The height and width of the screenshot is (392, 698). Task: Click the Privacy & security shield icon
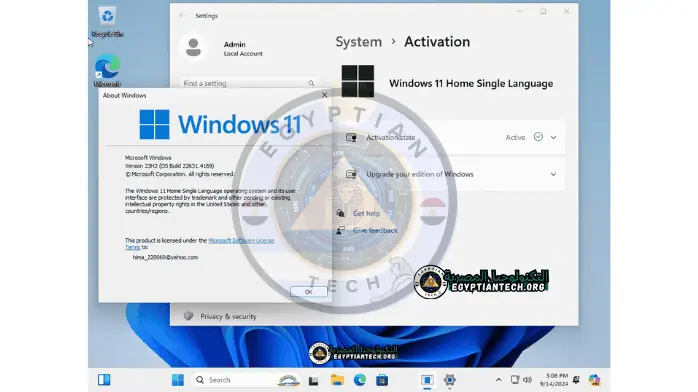click(x=188, y=316)
